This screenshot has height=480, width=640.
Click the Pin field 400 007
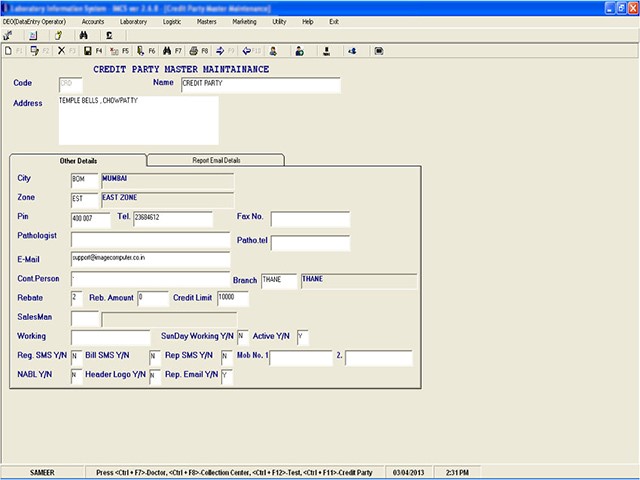91,220
